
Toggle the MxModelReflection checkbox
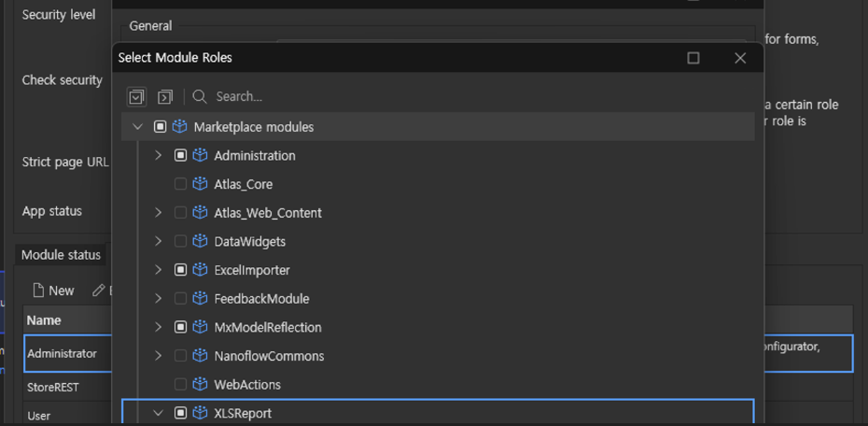click(180, 327)
